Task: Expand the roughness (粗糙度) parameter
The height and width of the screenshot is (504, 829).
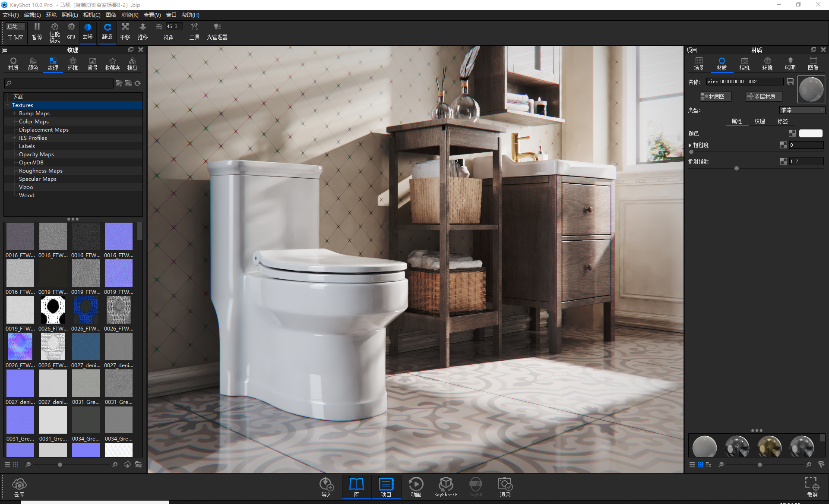Action: point(690,145)
